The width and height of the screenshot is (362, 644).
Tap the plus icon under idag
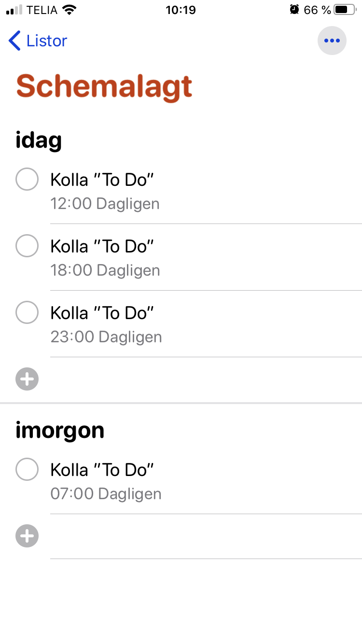(27, 379)
